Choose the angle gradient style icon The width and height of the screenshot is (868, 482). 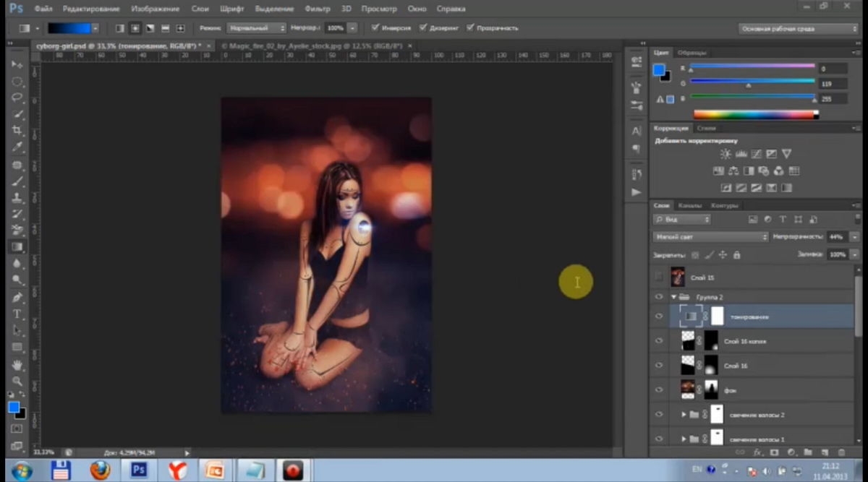pyautogui.click(x=150, y=28)
